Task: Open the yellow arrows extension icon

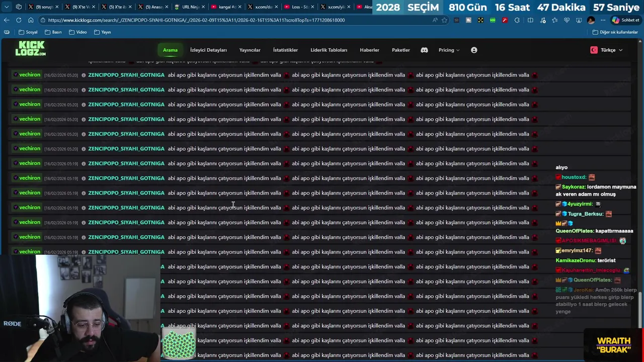Action: (480, 20)
